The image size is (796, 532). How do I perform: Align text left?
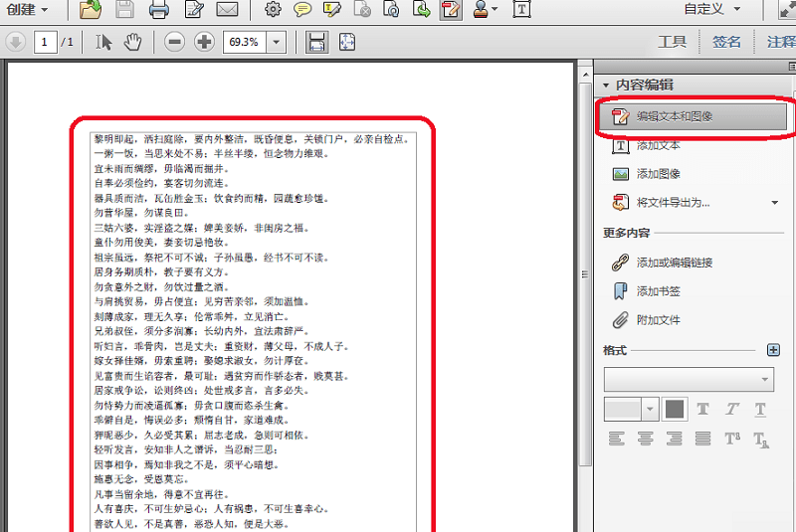(616, 439)
